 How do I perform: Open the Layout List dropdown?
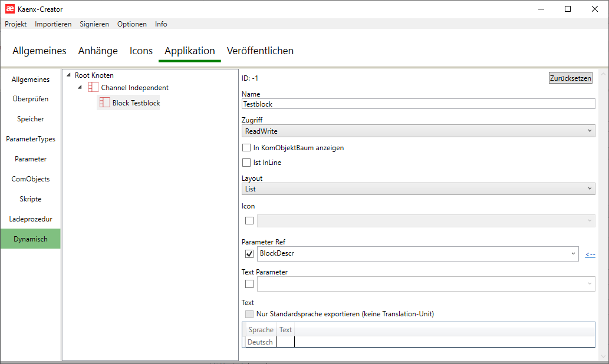click(418, 189)
